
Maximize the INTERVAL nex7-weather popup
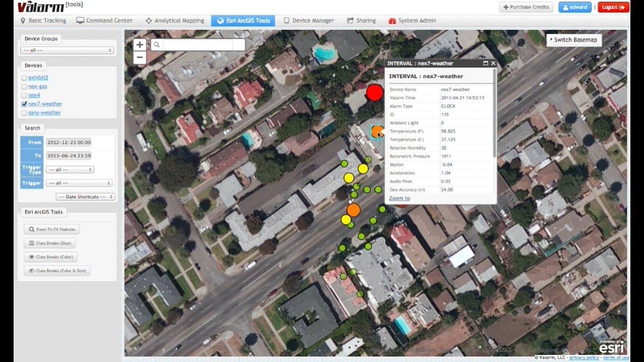486,63
